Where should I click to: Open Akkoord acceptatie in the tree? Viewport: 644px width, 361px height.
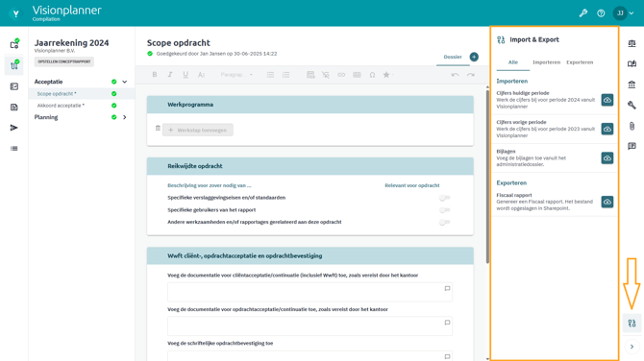(x=61, y=106)
